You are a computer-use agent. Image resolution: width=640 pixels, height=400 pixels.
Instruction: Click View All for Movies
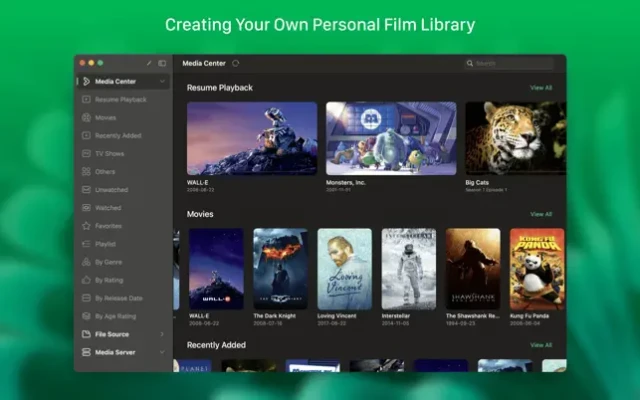540,214
